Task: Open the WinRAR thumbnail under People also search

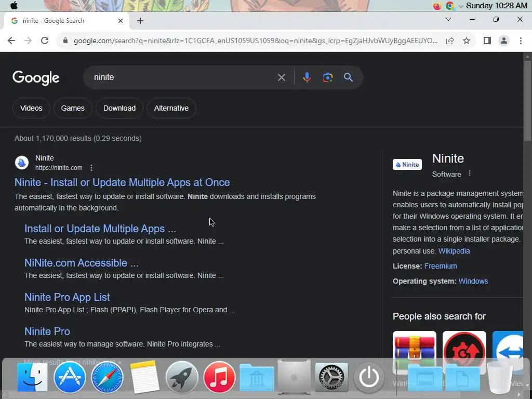Action: coord(415,353)
